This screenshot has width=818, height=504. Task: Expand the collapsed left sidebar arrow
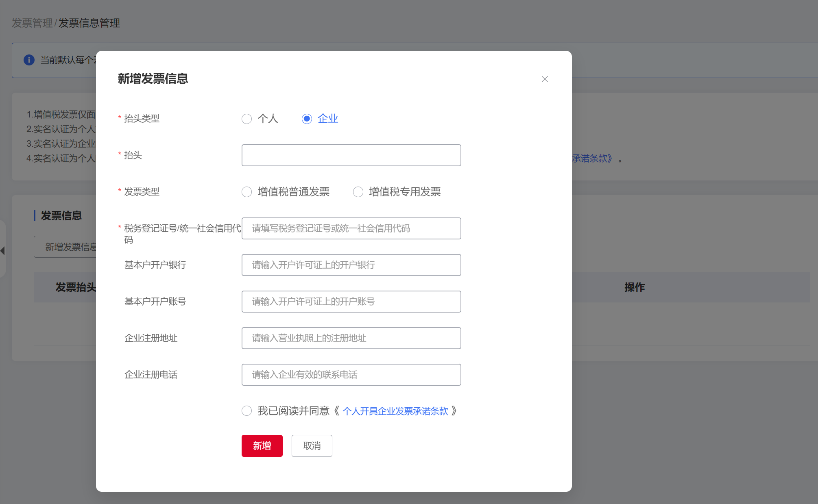3,250
